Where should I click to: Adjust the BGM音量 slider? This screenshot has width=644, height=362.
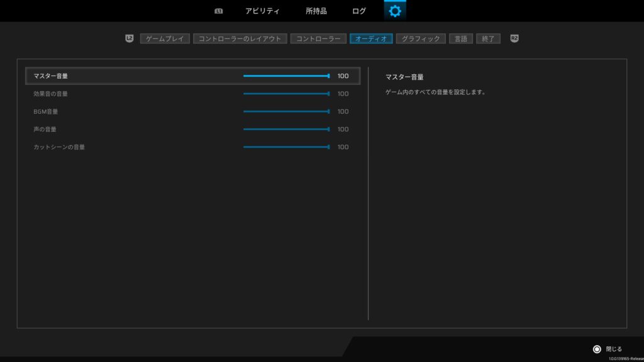pyautogui.click(x=286, y=111)
